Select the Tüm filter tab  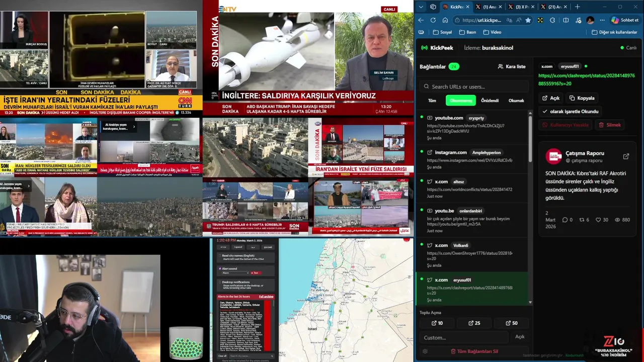pos(432,101)
